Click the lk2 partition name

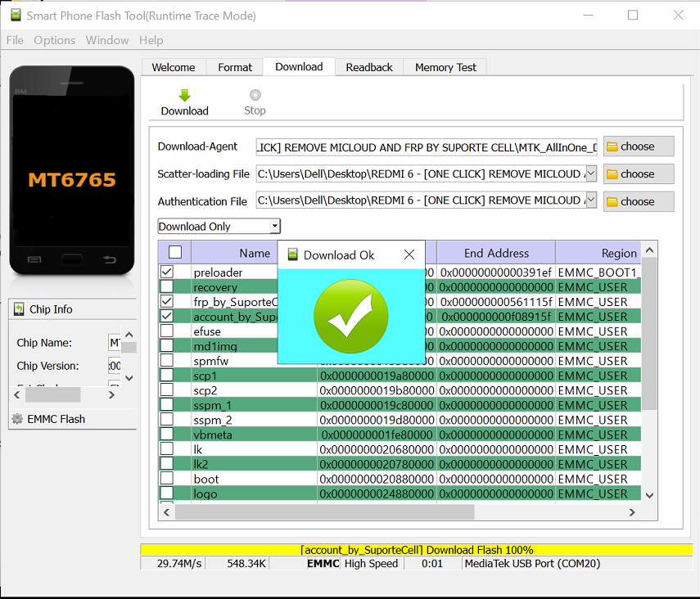point(201,464)
